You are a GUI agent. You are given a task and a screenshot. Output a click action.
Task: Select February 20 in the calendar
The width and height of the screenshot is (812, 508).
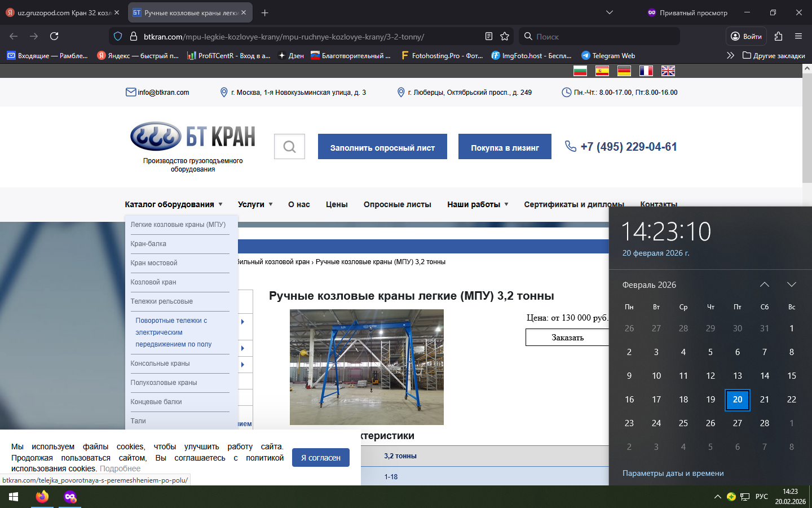pyautogui.click(x=738, y=400)
